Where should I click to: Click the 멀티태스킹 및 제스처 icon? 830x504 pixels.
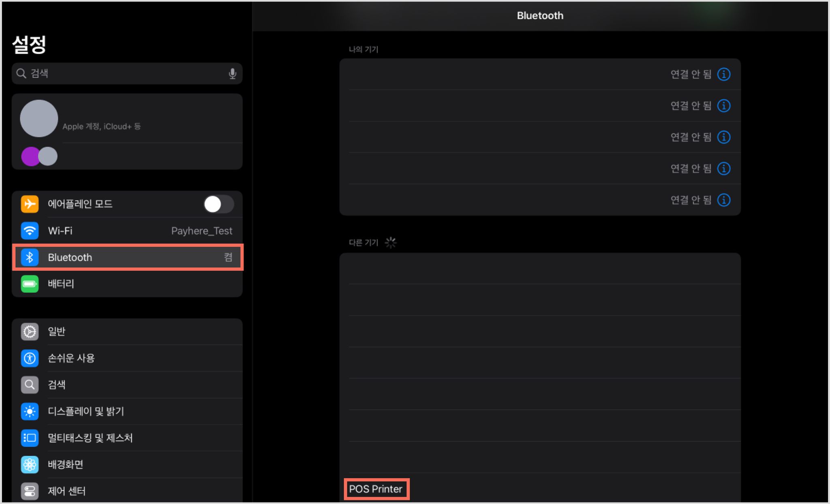point(30,438)
